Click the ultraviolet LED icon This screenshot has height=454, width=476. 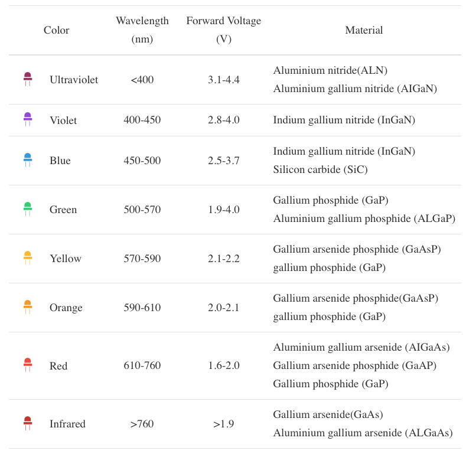28,79
